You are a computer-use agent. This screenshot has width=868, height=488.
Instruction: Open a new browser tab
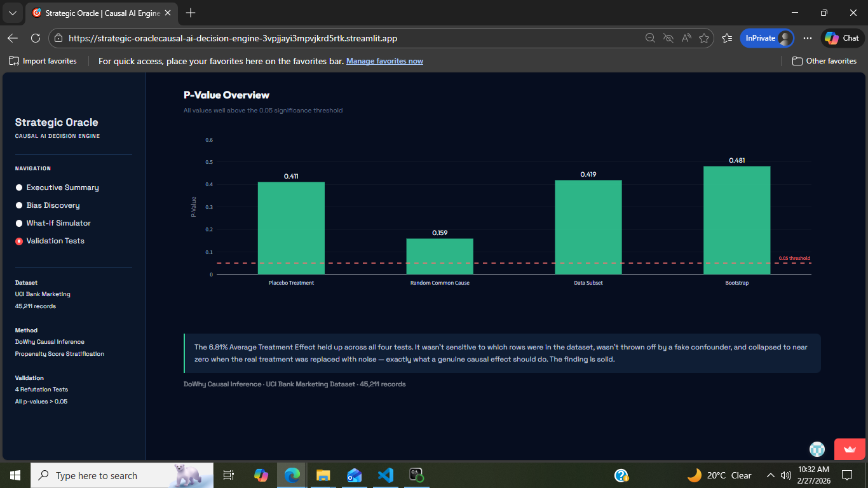[x=191, y=13]
